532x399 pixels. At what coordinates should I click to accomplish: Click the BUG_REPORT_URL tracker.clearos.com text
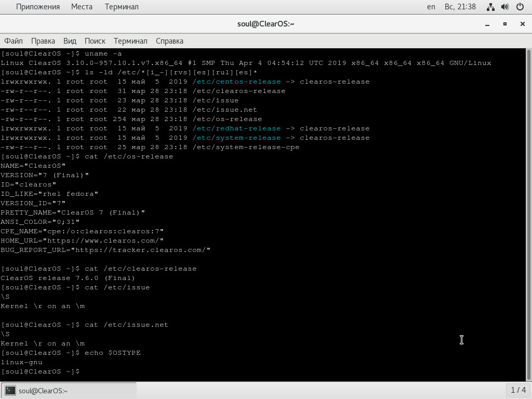point(105,250)
